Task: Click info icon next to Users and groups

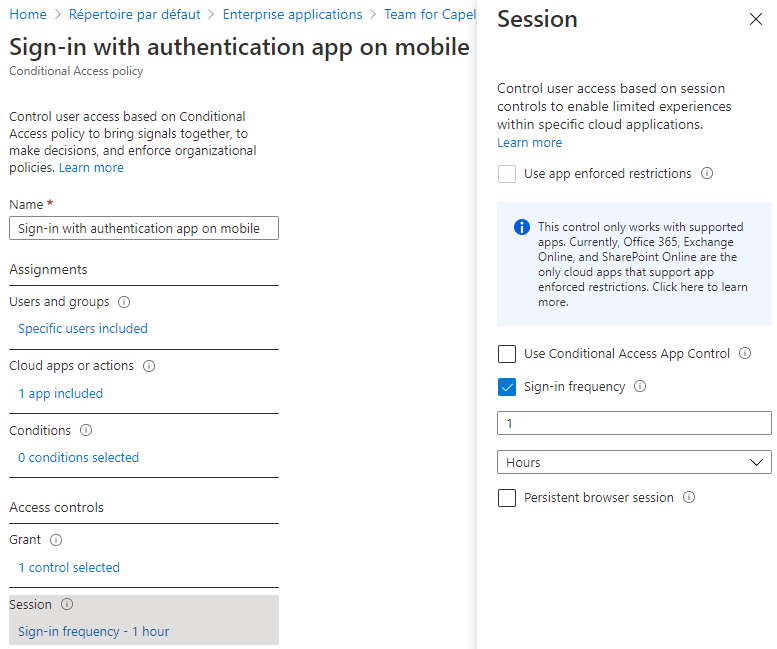Action: pos(124,302)
